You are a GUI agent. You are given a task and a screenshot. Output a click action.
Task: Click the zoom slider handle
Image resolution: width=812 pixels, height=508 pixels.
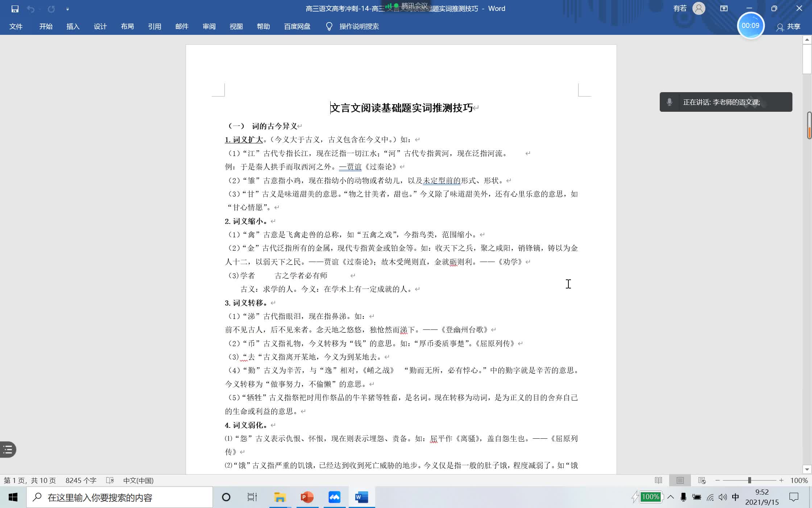(749, 480)
